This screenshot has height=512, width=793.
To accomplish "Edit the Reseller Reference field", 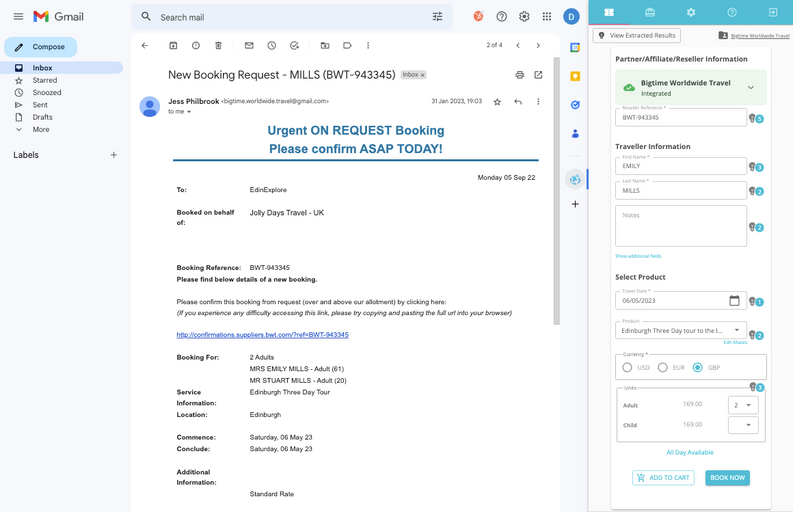I will pos(681,117).
